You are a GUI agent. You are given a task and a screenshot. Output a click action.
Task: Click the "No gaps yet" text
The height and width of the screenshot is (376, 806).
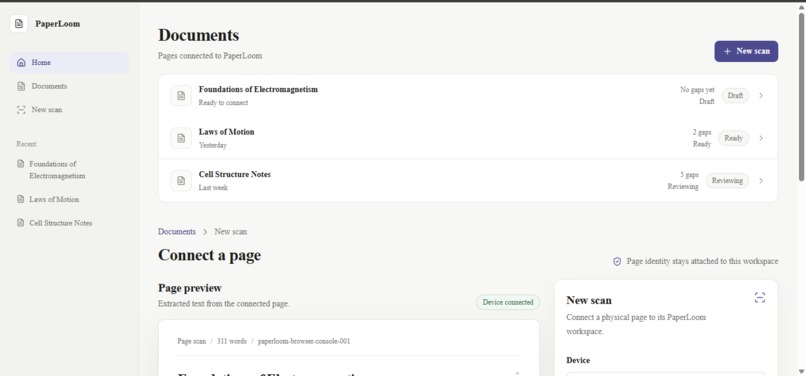(x=697, y=90)
